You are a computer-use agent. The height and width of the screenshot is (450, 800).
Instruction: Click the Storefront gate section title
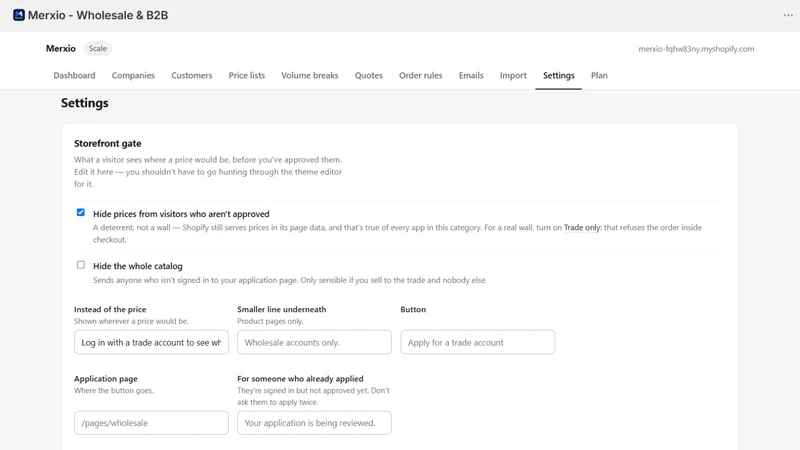(108, 143)
